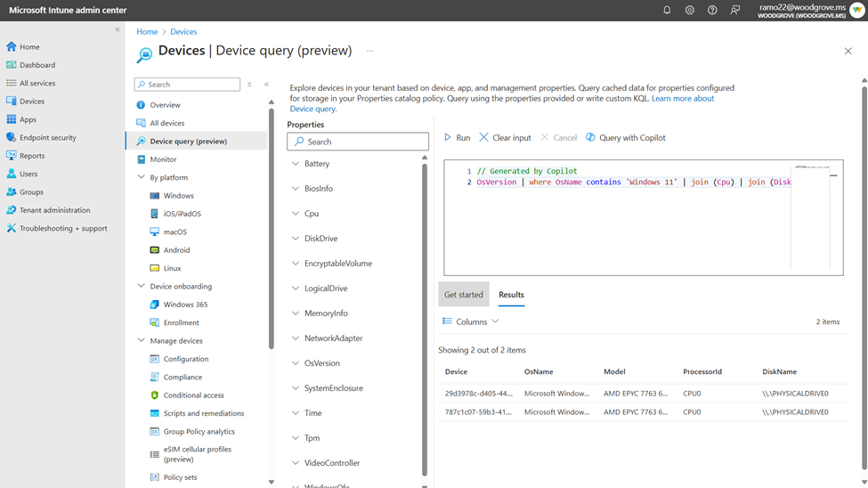This screenshot has height=488, width=868.
Task: Select Device query (preview) menu item
Action: (x=197, y=142)
